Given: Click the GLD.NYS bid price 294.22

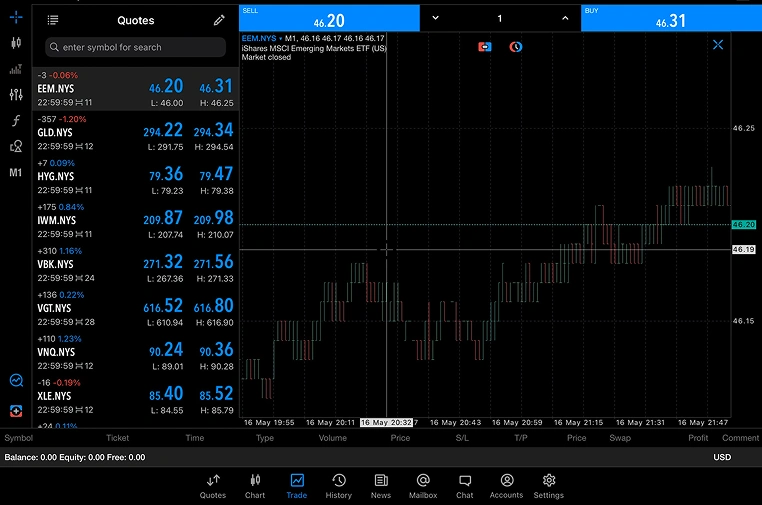Looking at the screenshot, I should pos(163,130).
